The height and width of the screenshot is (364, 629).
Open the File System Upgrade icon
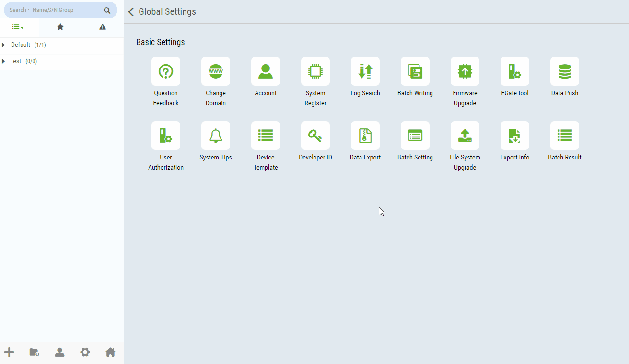(465, 136)
